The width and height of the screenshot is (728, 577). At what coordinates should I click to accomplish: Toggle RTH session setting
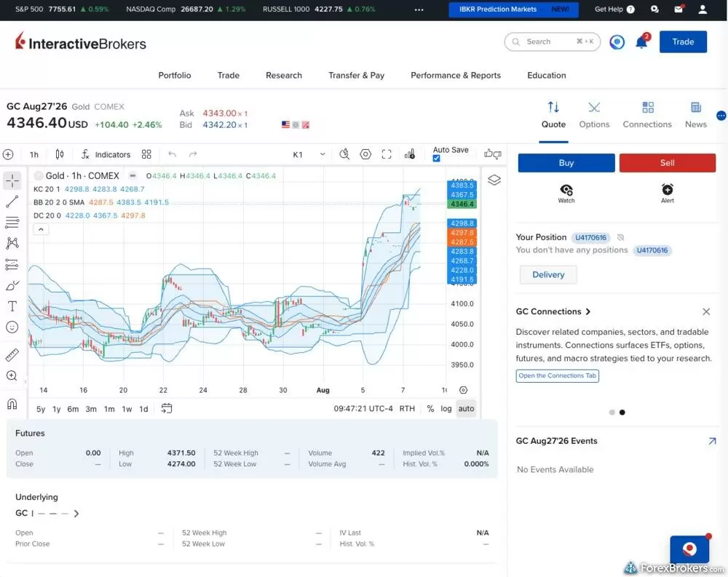(407, 408)
